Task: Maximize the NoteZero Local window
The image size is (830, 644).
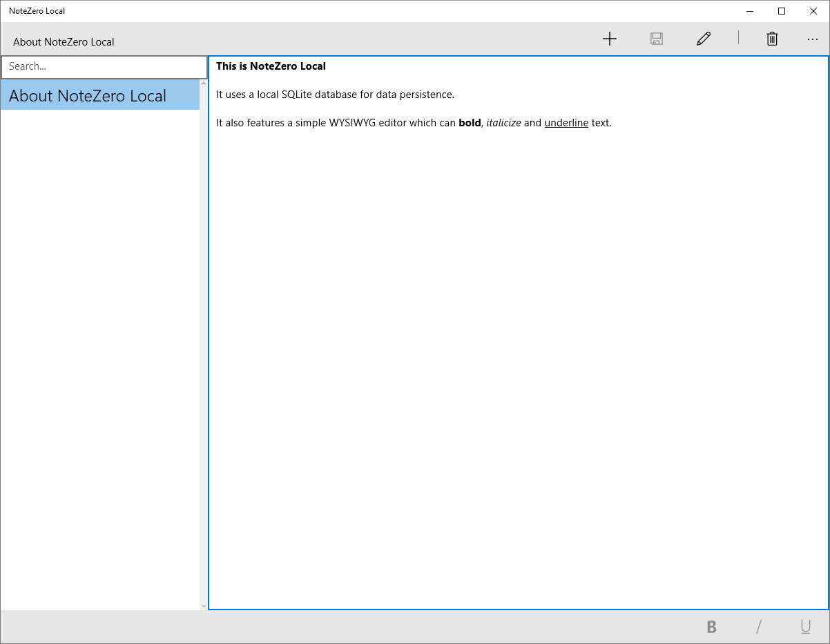Action: (x=782, y=11)
